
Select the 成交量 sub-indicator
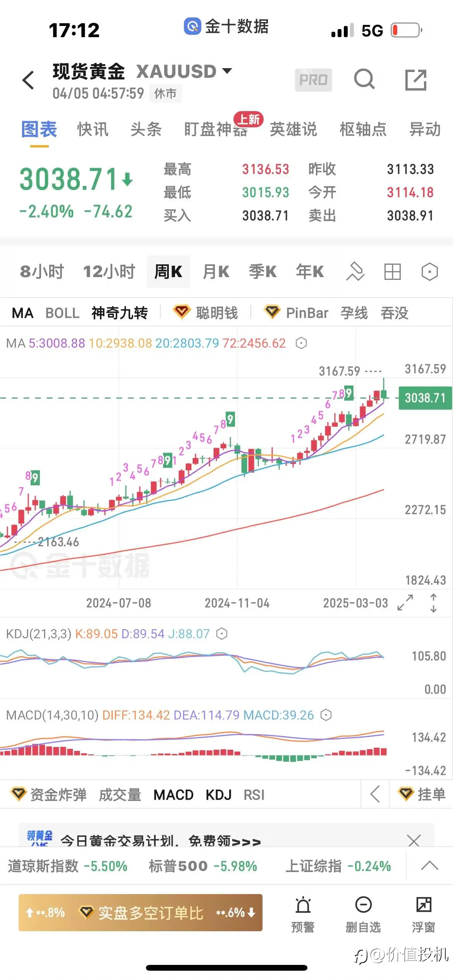pyautogui.click(x=120, y=795)
